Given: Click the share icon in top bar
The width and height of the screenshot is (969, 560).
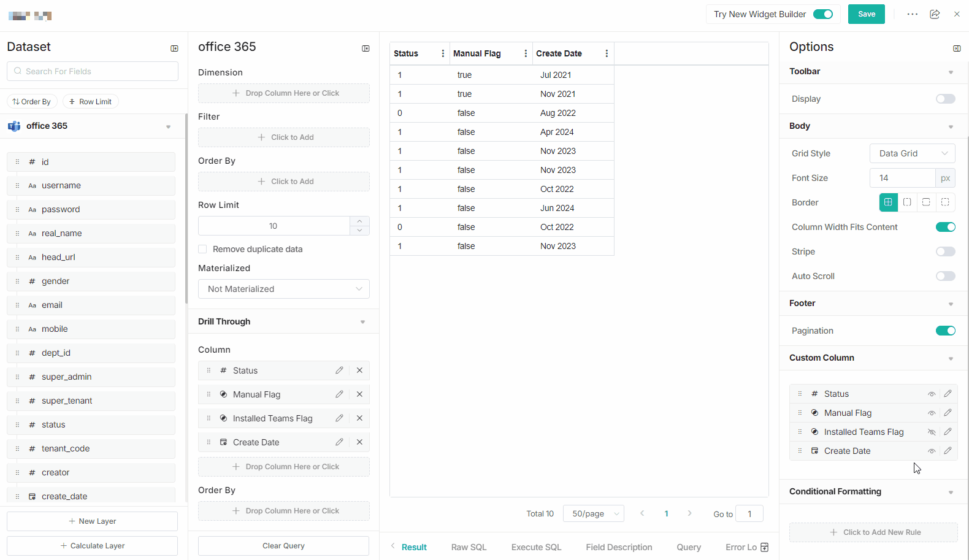Looking at the screenshot, I should point(935,14).
